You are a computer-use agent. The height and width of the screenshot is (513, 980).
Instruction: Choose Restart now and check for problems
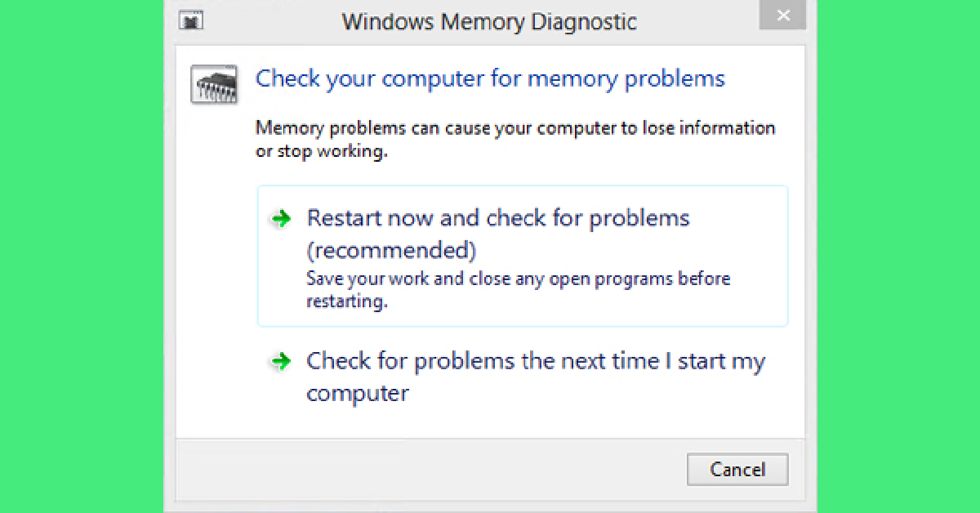click(x=497, y=219)
